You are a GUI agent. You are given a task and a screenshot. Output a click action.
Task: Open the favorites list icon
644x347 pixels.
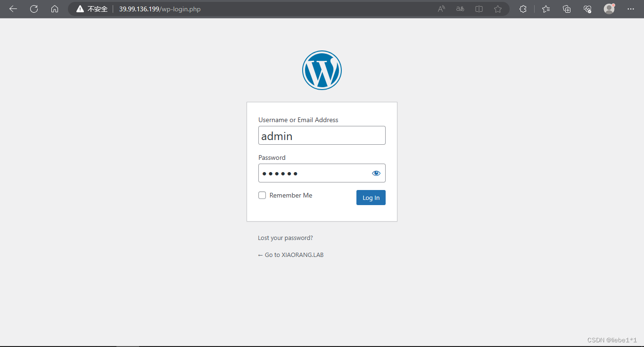(546, 9)
